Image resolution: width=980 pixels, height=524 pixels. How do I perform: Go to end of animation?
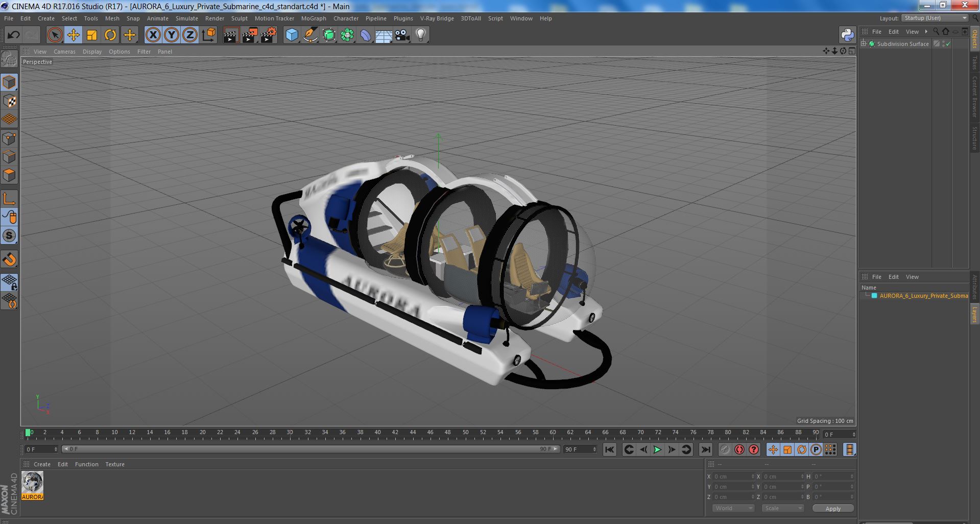click(705, 449)
